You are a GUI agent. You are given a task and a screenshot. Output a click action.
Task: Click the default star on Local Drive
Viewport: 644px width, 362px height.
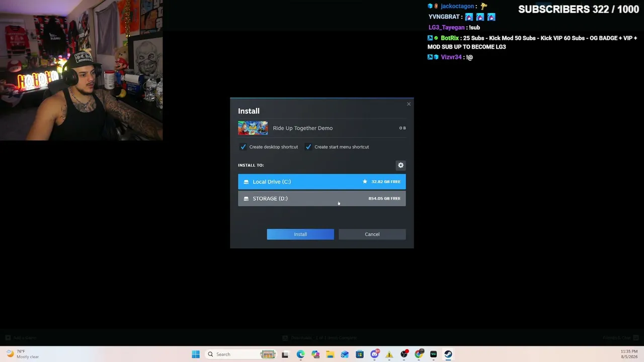click(365, 182)
